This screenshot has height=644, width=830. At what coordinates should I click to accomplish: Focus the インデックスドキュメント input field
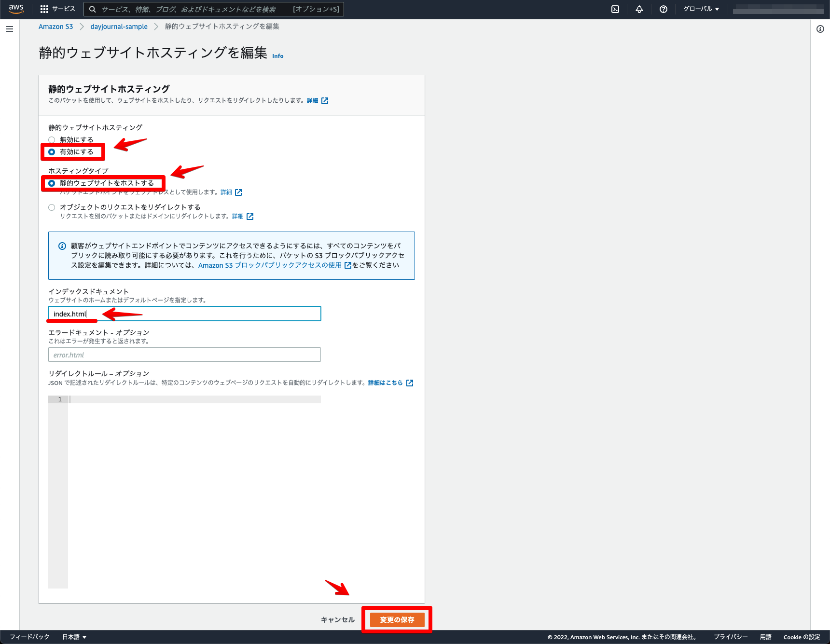(184, 314)
